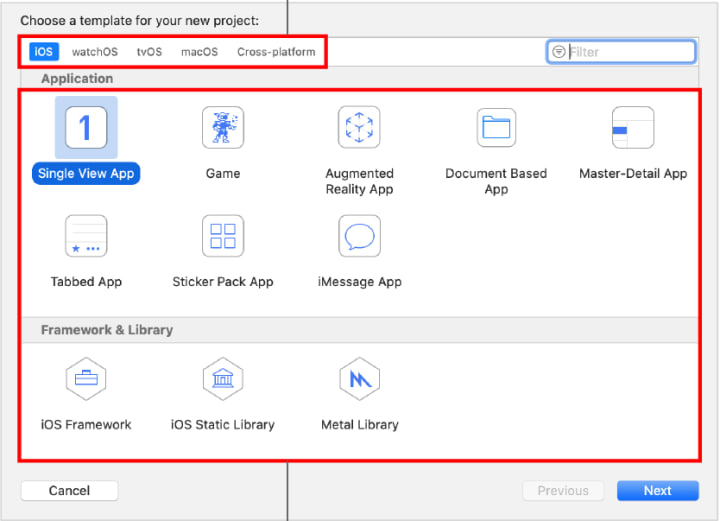
Task: Choose the iMessage App bubble icon
Action: pos(359,236)
